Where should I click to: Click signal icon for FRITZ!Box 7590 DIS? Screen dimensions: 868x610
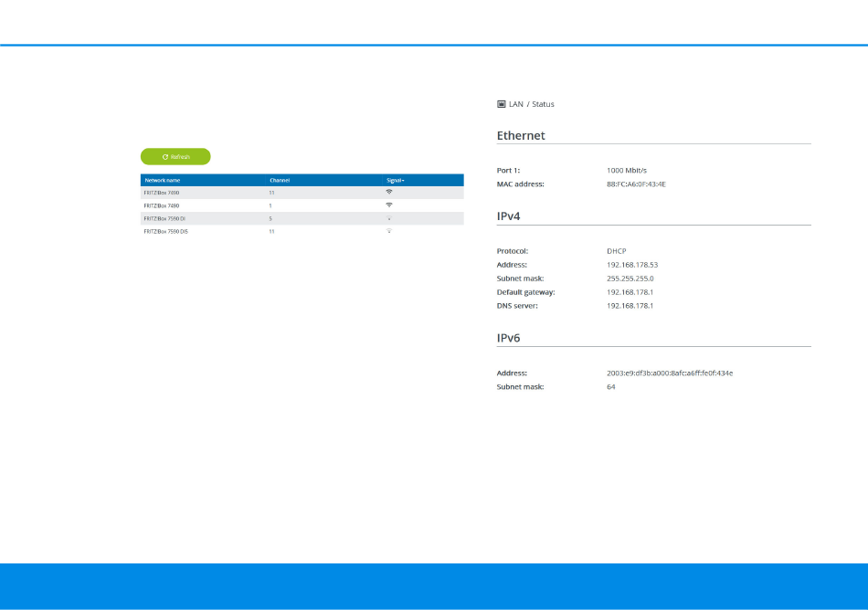tap(389, 232)
